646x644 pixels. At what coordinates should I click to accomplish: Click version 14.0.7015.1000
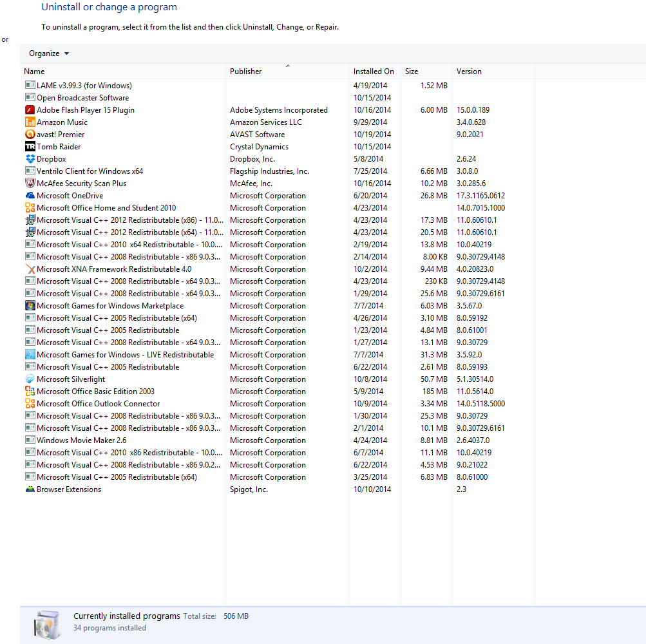tap(480, 208)
